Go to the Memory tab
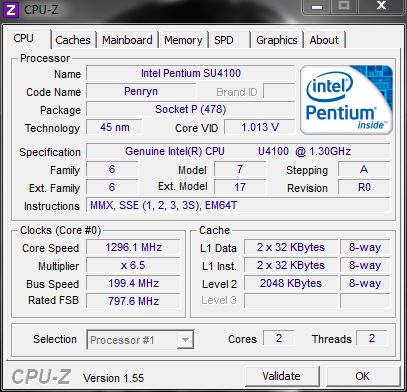 tap(183, 40)
